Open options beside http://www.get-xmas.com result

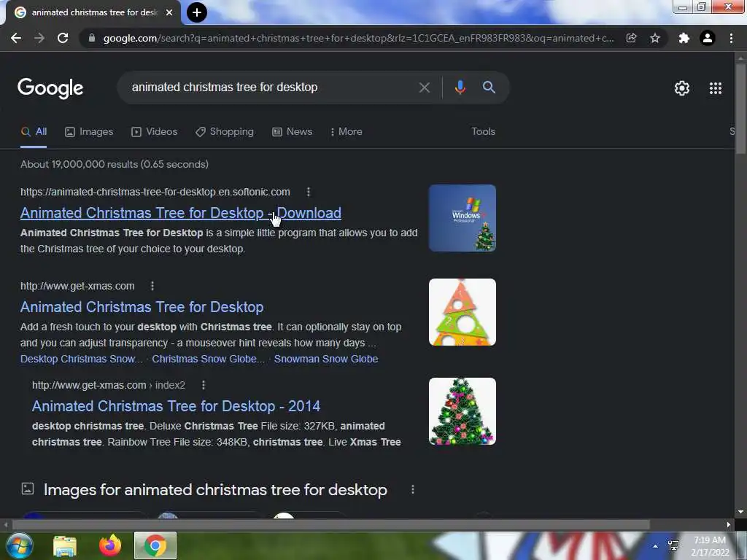coord(152,286)
